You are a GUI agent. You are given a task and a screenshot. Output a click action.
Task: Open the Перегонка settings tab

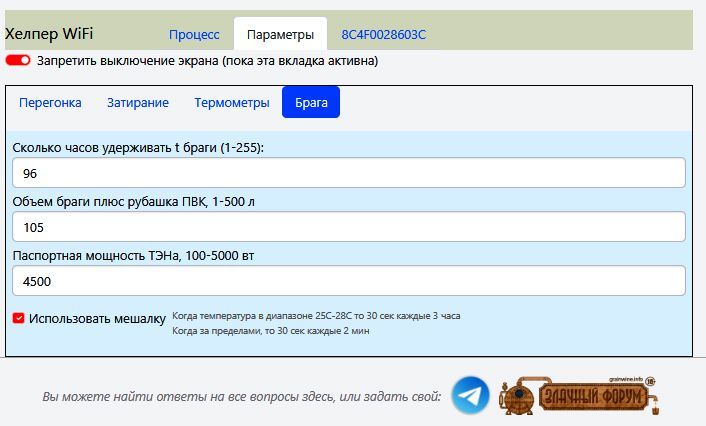tap(50, 103)
